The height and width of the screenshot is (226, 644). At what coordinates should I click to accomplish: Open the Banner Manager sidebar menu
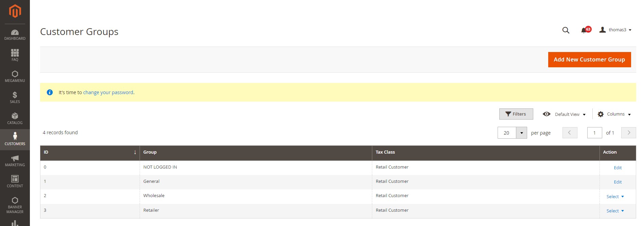15,205
